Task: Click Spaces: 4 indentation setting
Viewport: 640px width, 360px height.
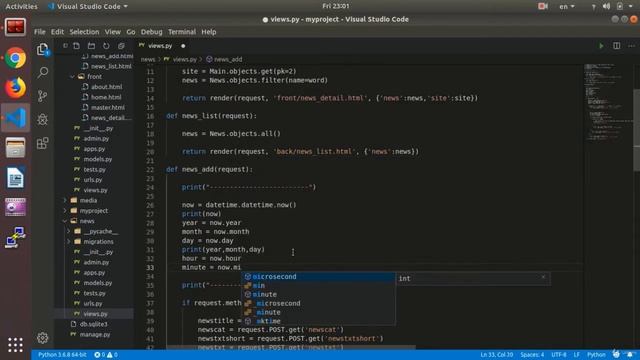Action: [x=532, y=355]
